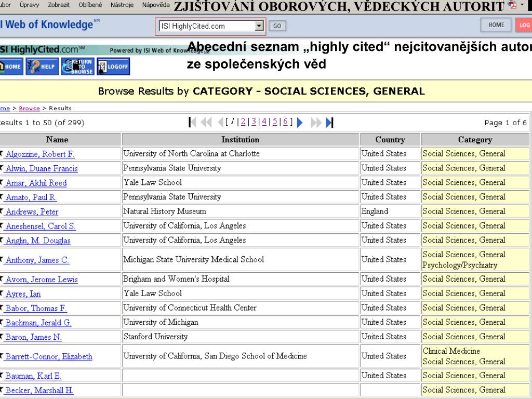
Task: Open Aneshensel, Carol S. profile
Action: (41, 227)
